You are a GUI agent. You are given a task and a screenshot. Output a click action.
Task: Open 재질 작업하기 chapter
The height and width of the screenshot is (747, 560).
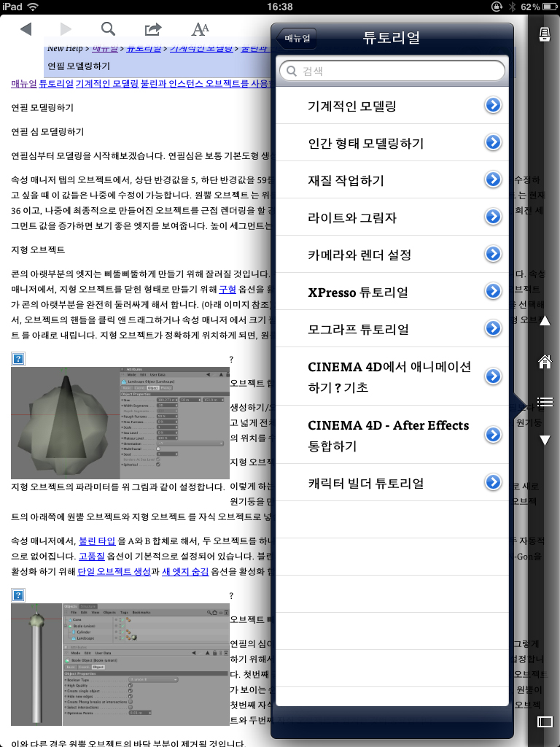392,180
